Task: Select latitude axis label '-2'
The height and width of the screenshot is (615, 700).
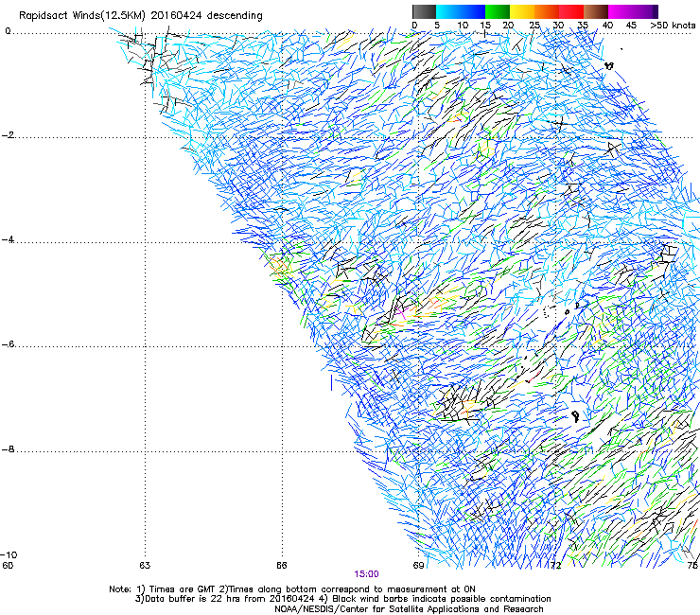Action: 8,135
